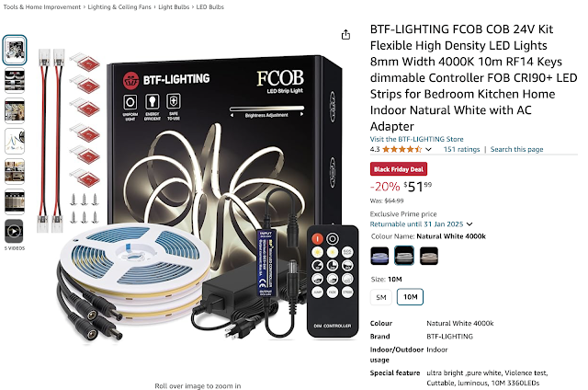Expand the Returnable until 31 Jan 2025 dropdown
The height and width of the screenshot is (390, 588).
point(469,224)
